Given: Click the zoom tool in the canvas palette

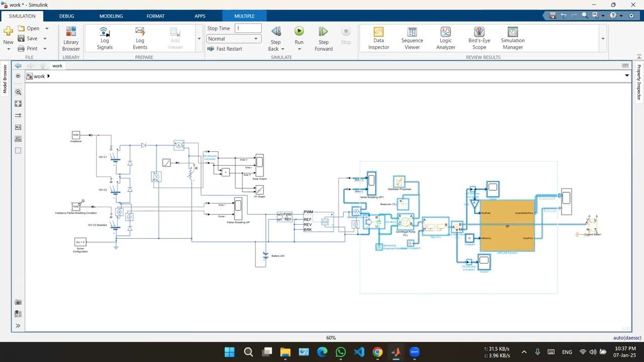Looking at the screenshot, I should [x=18, y=92].
